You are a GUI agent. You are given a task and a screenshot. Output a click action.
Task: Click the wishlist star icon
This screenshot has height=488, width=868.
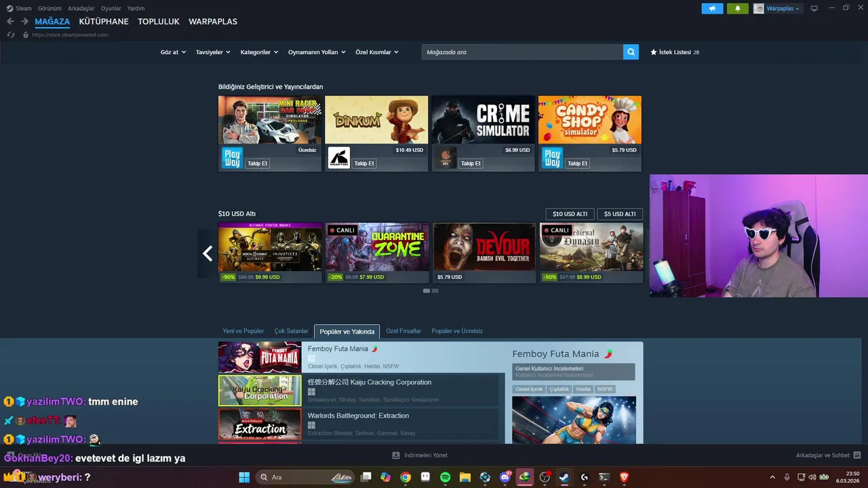click(x=654, y=52)
